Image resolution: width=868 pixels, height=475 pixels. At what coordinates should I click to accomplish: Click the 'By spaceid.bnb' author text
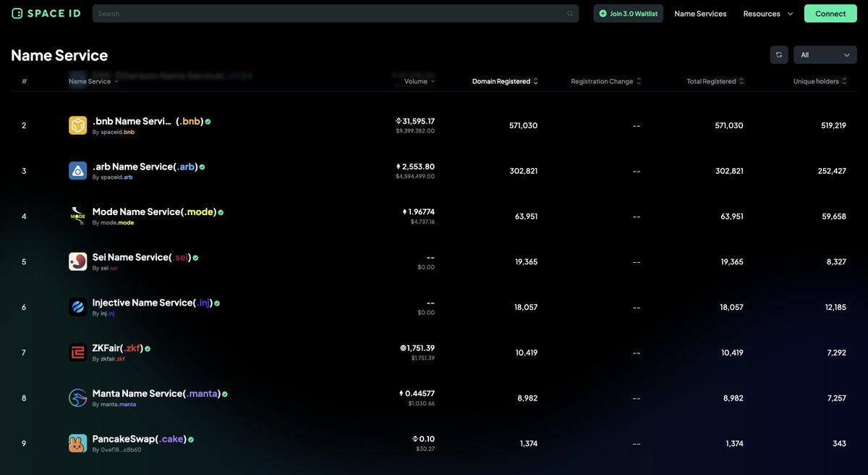113,133
